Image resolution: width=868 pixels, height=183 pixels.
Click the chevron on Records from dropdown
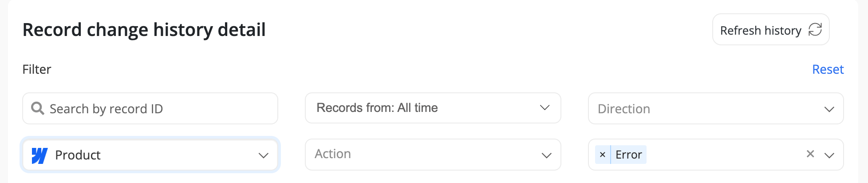(x=544, y=108)
